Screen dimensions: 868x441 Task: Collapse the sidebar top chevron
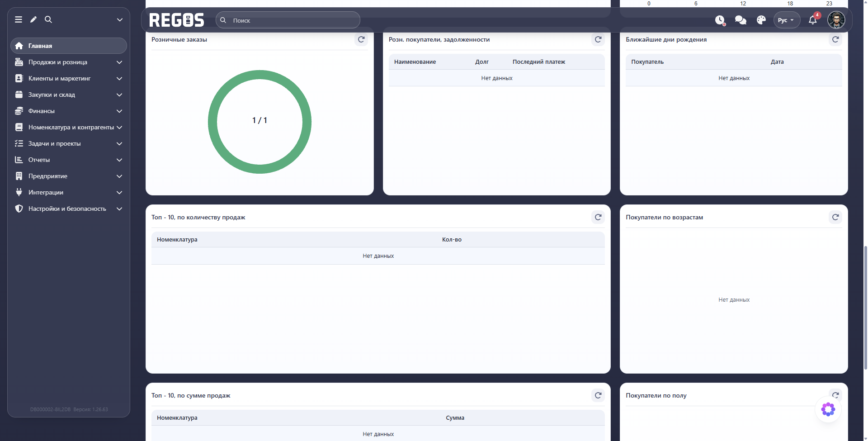[x=120, y=19]
